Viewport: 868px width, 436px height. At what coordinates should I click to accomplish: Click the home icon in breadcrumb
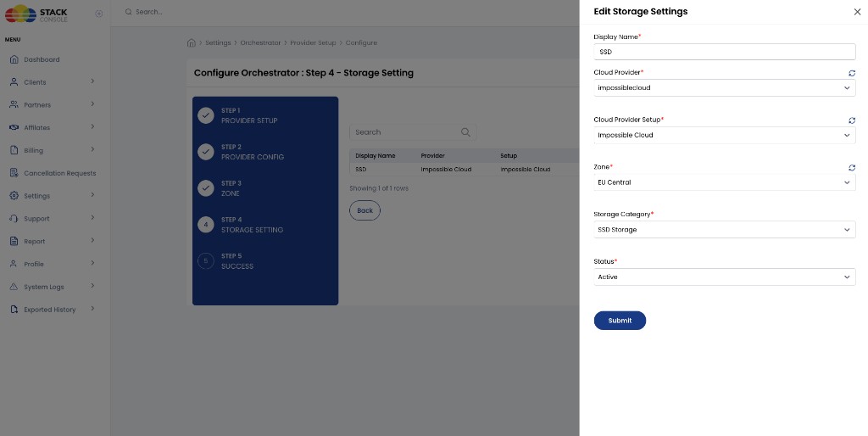[x=192, y=42]
